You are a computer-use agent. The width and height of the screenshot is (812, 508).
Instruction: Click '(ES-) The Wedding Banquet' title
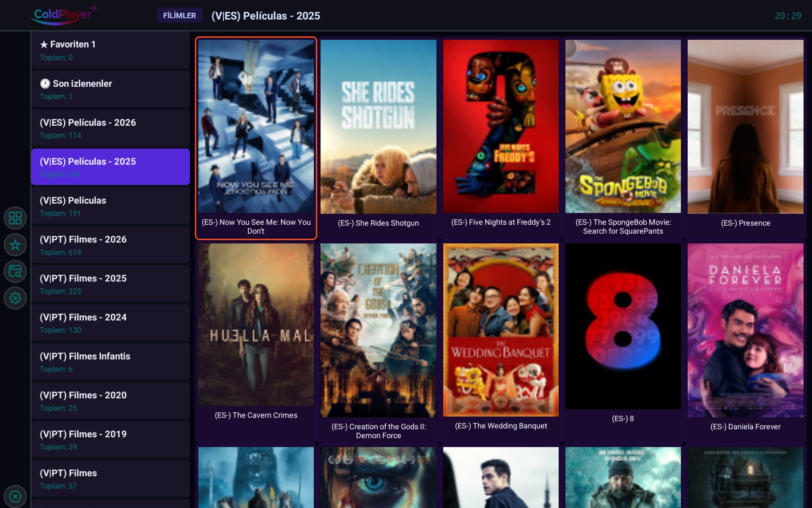pyautogui.click(x=501, y=426)
